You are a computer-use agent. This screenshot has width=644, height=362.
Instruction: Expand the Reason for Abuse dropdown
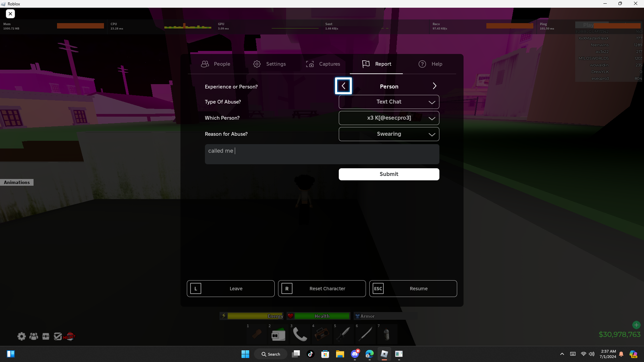389,134
